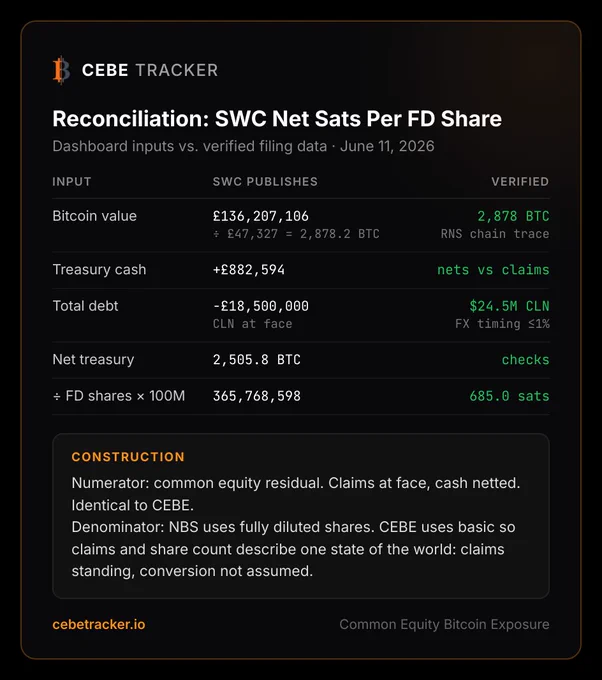The image size is (602, 680).
Task: Click the Treasury cash row label
Action: 99,270
